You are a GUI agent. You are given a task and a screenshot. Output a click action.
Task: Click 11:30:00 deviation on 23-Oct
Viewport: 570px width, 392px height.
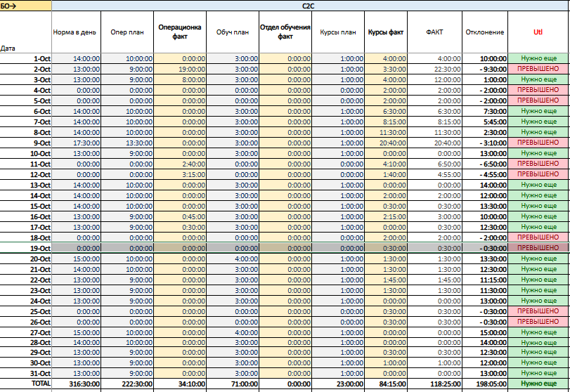pos(485,290)
